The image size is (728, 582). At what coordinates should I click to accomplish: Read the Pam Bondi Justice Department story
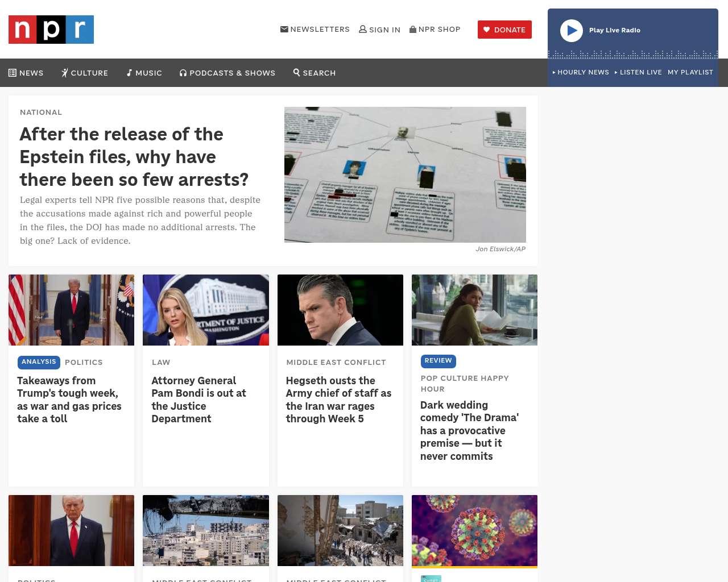point(198,400)
